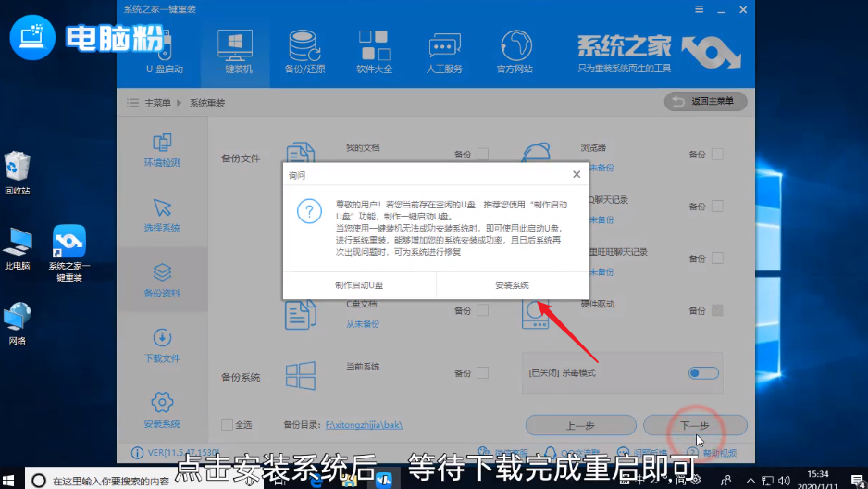Check 当前系统 backup checkbox
The width and height of the screenshot is (868, 489).
point(483,372)
